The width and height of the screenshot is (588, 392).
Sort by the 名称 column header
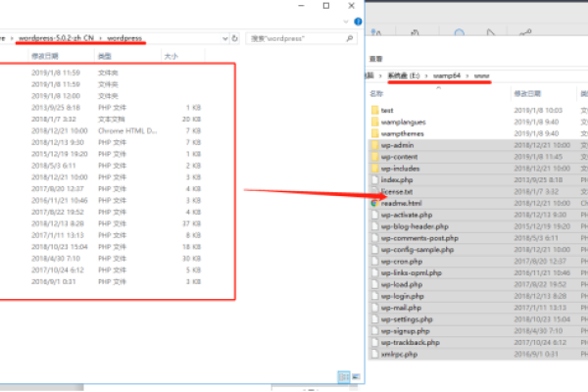pos(377,93)
